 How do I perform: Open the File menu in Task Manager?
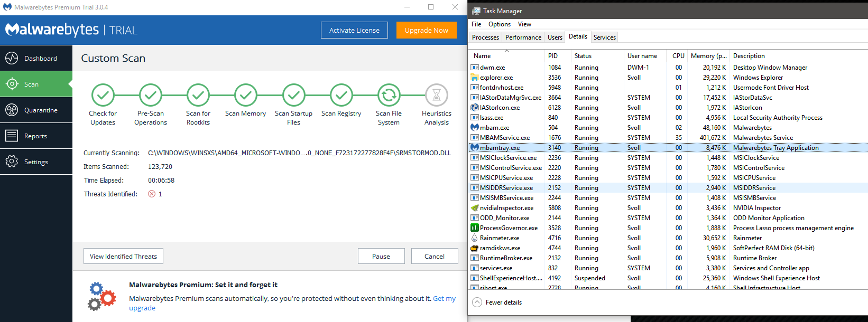coord(476,24)
